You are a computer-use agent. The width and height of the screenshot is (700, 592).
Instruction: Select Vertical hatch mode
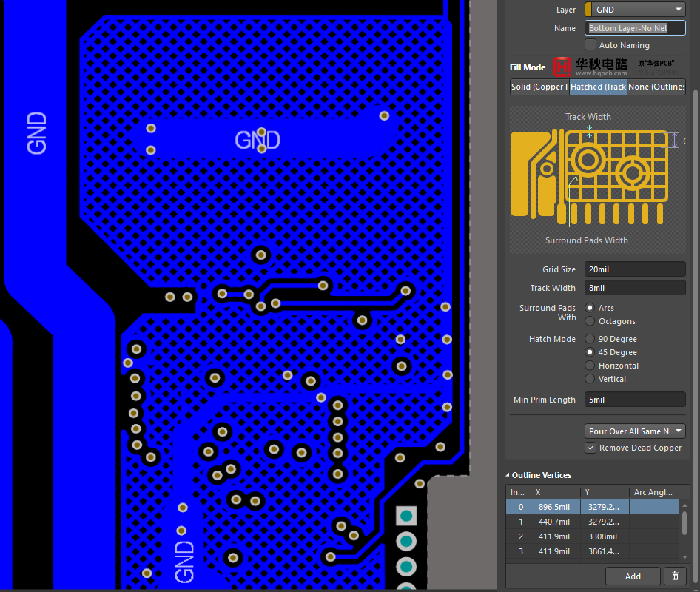tap(590, 379)
